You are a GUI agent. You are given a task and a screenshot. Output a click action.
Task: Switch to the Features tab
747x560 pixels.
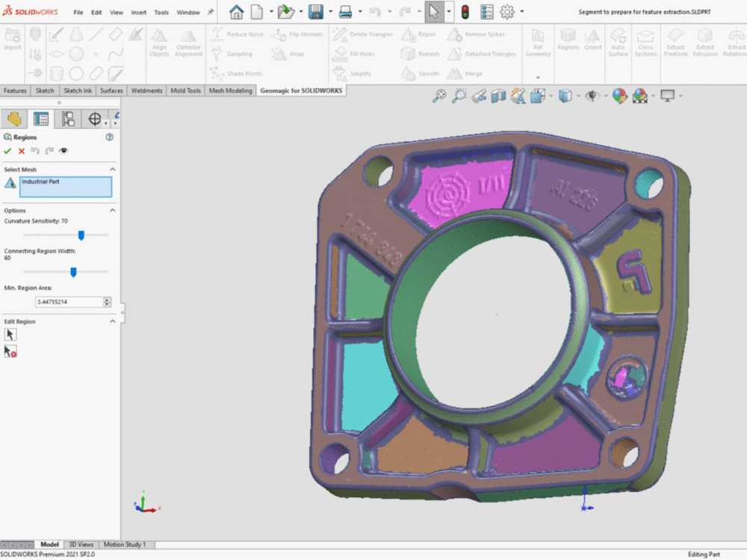click(15, 90)
